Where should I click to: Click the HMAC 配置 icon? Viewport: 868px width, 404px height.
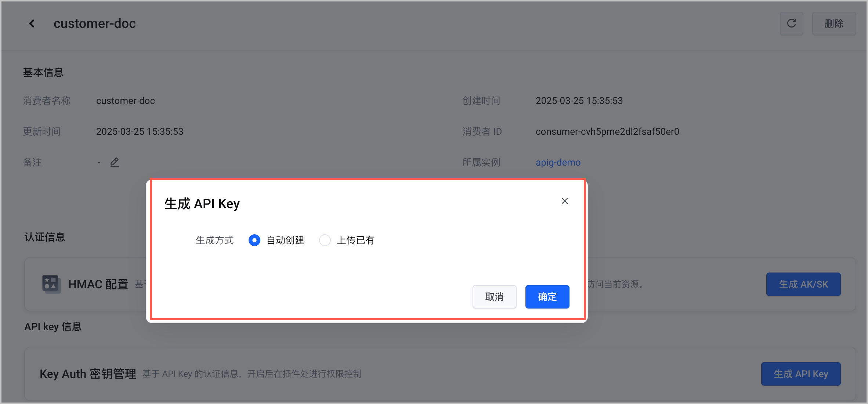(51, 284)
